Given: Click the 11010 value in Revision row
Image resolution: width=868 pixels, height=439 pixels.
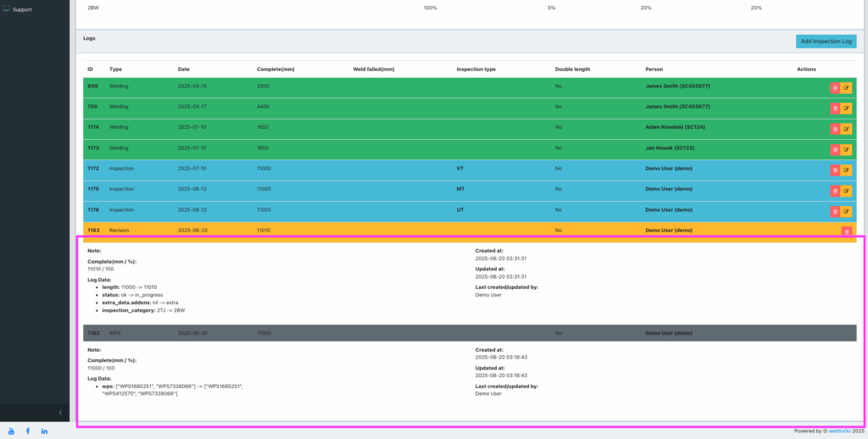Looking at the screenshot, I should [x=264, y=231].
